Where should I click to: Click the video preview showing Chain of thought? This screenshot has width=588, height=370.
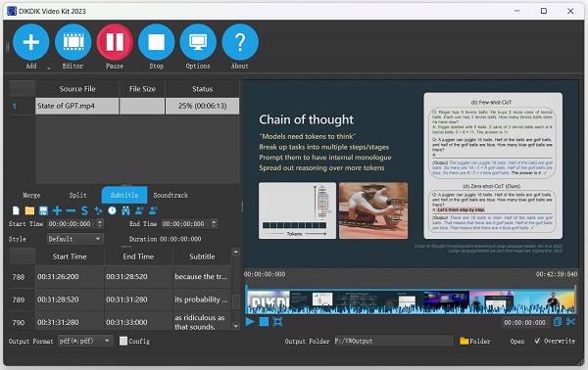(x=411, y=174)
